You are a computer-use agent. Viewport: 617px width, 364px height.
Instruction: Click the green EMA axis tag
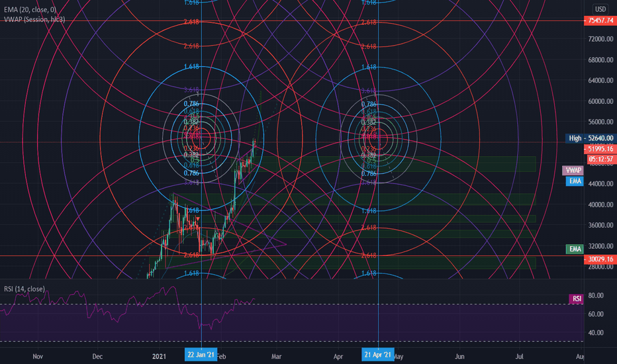pos(575,249)
